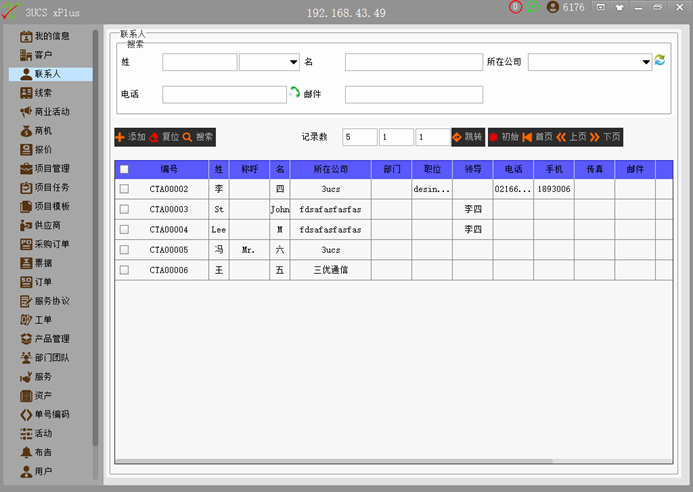
Task: Click the 复位 reset button
Action: pos(164,137)
